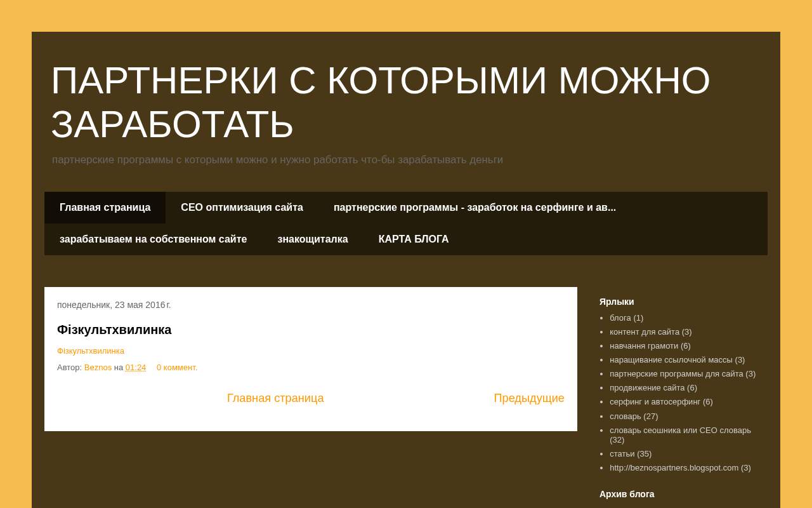Open the 0 коммент. comments link
This screenshot has height=508, width=812.
(x=177, y=368)
